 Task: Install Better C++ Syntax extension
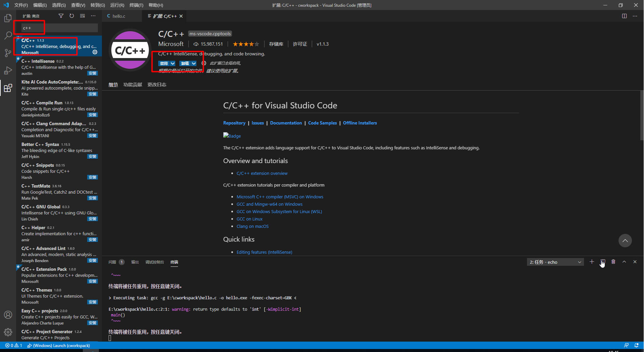pyautogui.click(x=93, y=156)
